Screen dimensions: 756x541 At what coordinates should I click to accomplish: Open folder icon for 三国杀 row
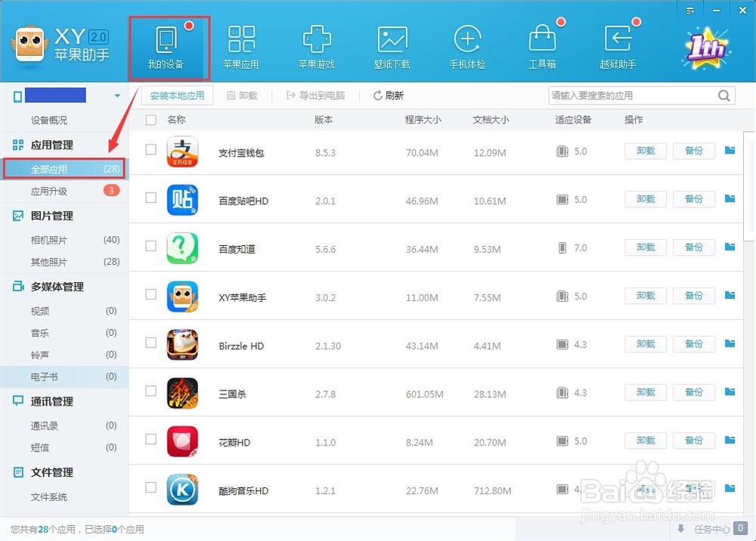coord(730,392)
